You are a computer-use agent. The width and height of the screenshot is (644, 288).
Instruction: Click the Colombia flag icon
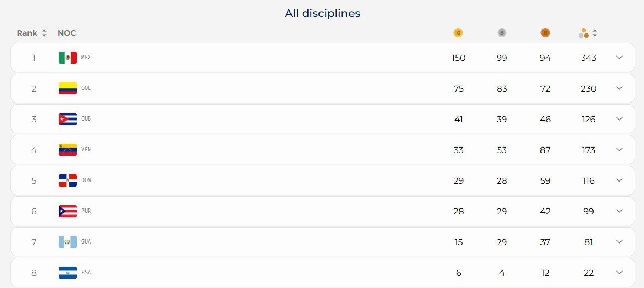(x=68, y=88)
